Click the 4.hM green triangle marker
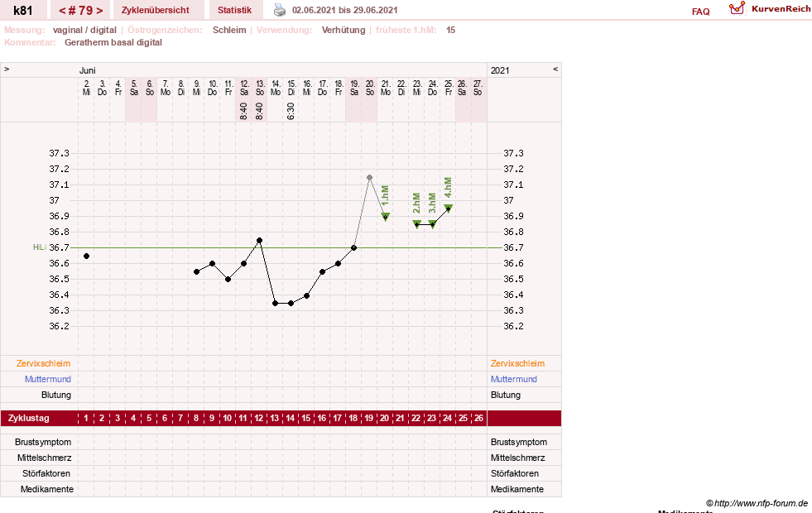This screenshot has height=513, width=812. [x=449, y=209]
